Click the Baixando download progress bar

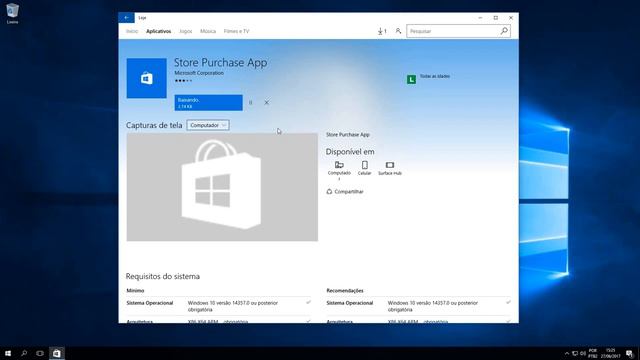click(208, 103)
